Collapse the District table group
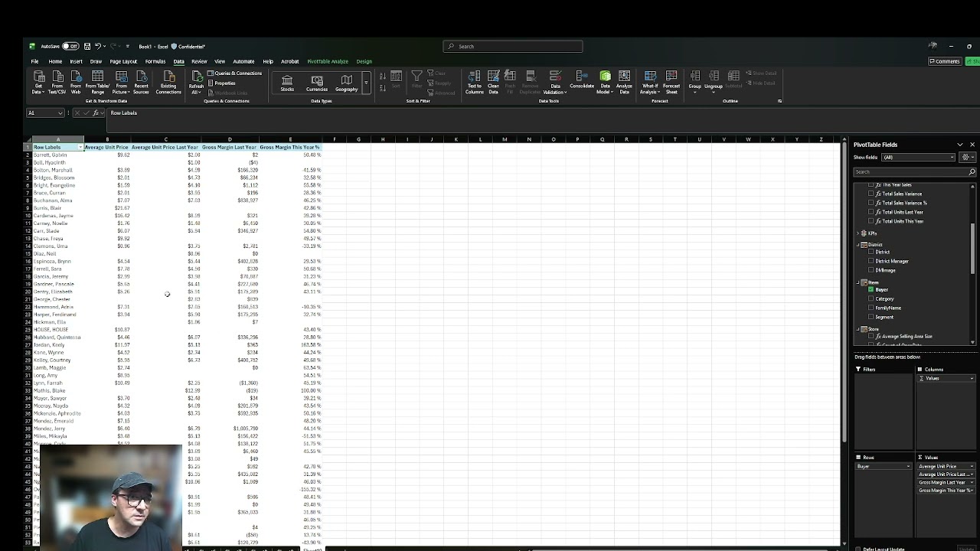 (x=857, y=245)
